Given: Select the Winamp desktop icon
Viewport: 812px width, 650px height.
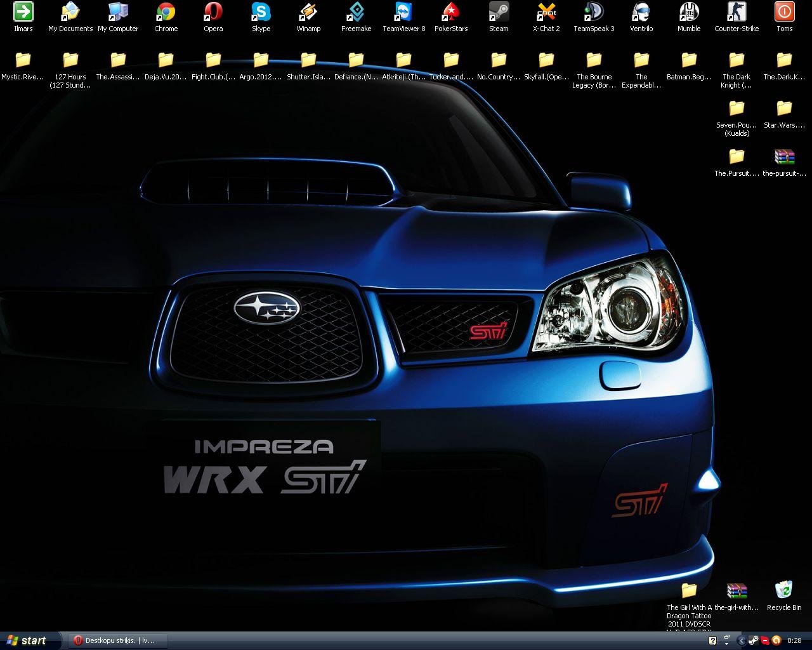Looking at the screenshot, I should tap(308, 17).
